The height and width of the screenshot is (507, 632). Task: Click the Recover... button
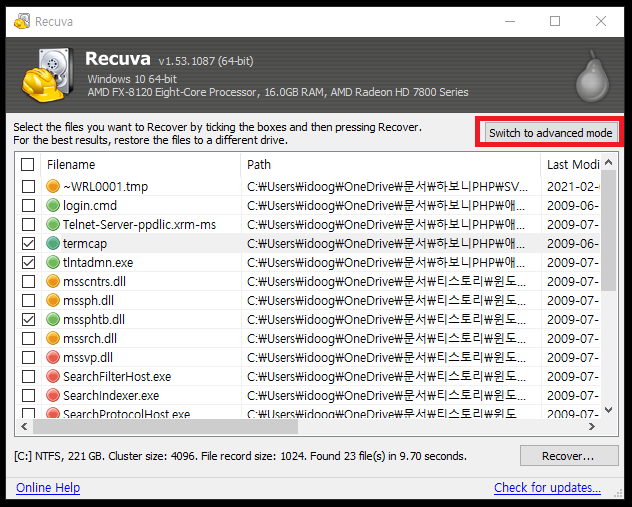point(569,456)
